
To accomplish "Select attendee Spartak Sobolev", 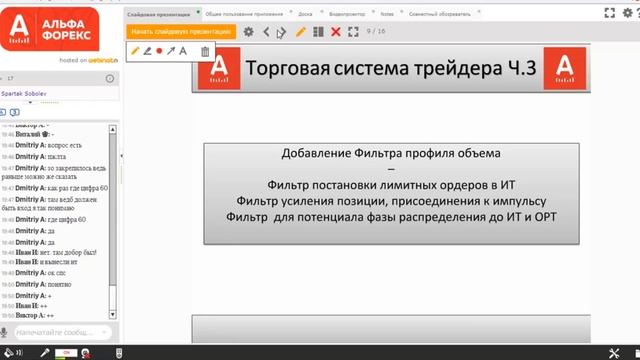I will click(x=24, y=93).
